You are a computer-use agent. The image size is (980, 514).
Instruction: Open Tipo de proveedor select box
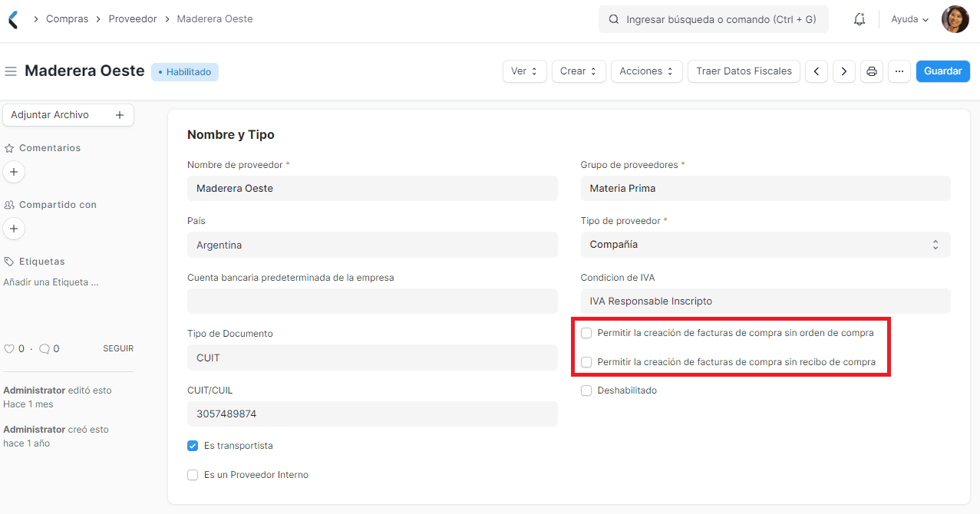tap(766, 245)
